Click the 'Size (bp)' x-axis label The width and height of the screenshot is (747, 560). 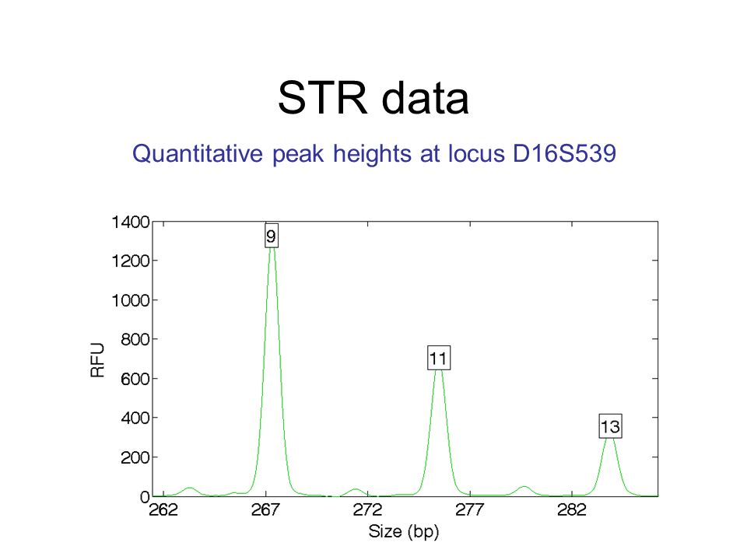(x=404, y=531)
